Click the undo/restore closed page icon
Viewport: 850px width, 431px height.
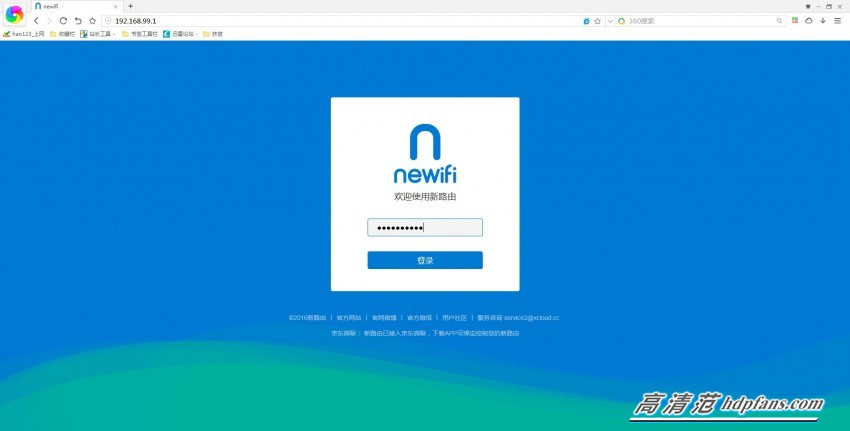tap(78, 21)
